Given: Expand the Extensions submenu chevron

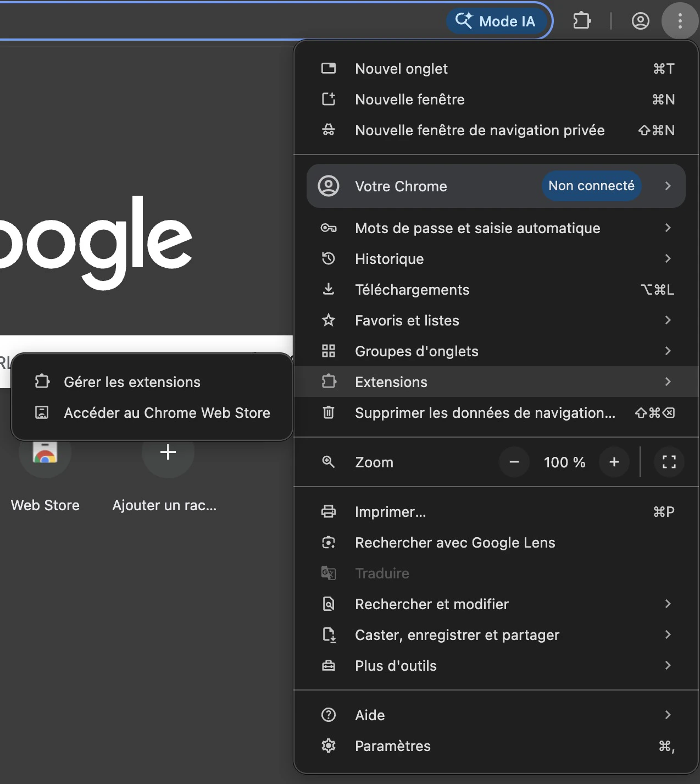Looking at the screenshot, I should (668, 382).
